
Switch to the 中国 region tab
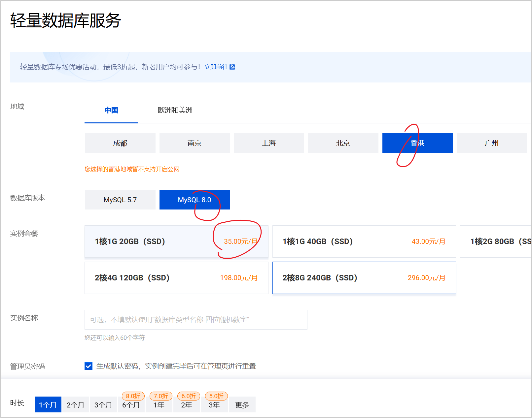[111, 110]
